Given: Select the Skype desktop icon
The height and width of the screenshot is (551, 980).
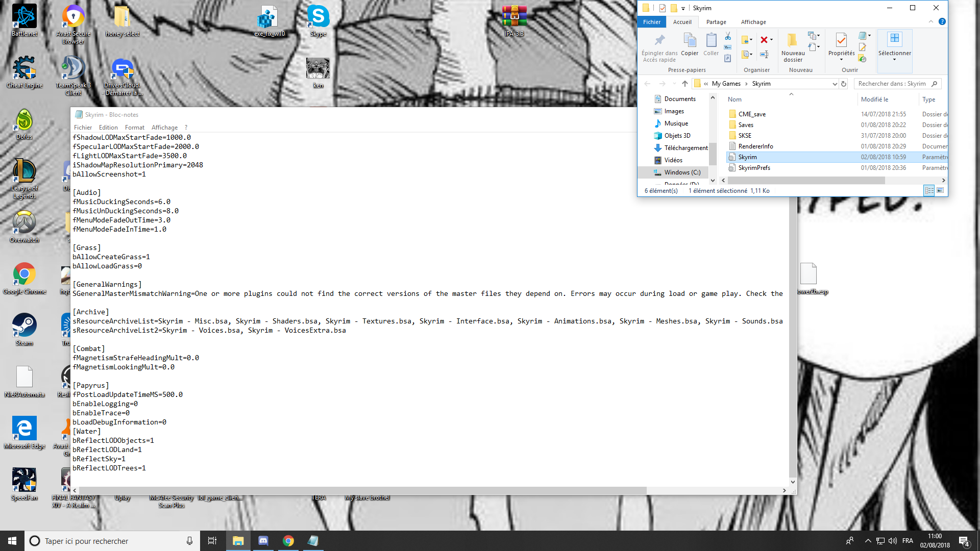Looking at the screenshot, I should (318, 20).
